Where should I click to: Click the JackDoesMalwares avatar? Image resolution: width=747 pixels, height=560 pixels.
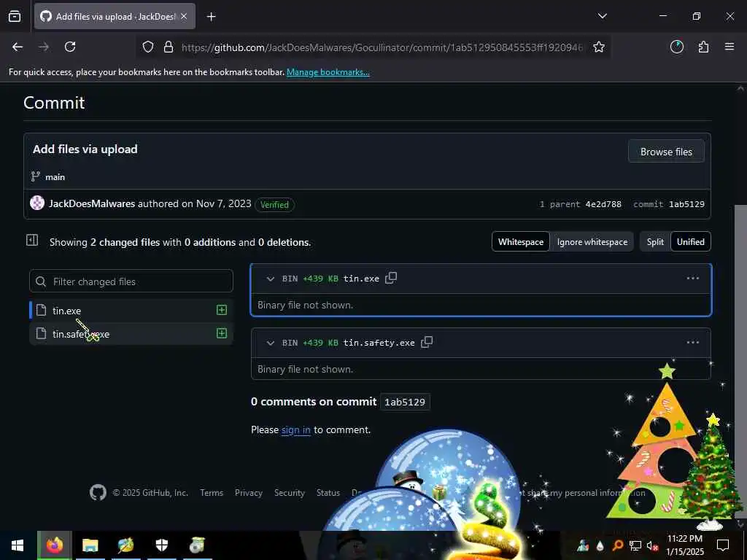coord(37,203)
